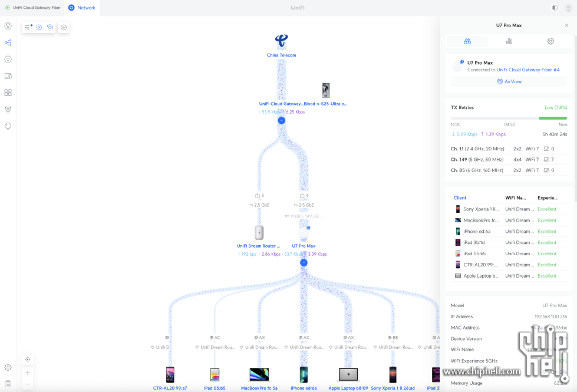This screenshot has height=392, width=577.
Task: Collapse the U7 Pro Max node's clients
Action: coord(304,262)
